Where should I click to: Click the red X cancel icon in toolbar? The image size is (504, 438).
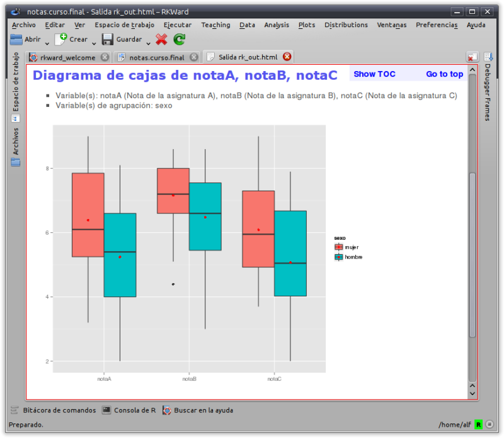[x=161, y=40]
